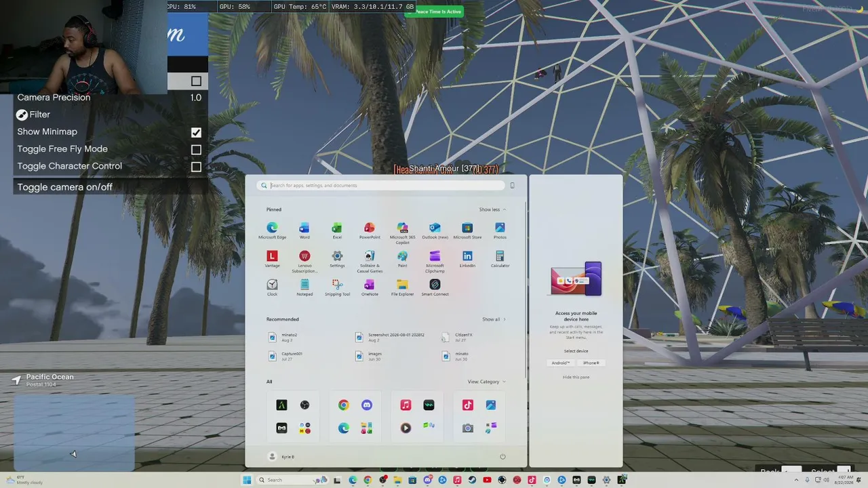Open the Clock app
Image resolution: width=868 pixels, height=488 pixels.
tap(272, 287)
